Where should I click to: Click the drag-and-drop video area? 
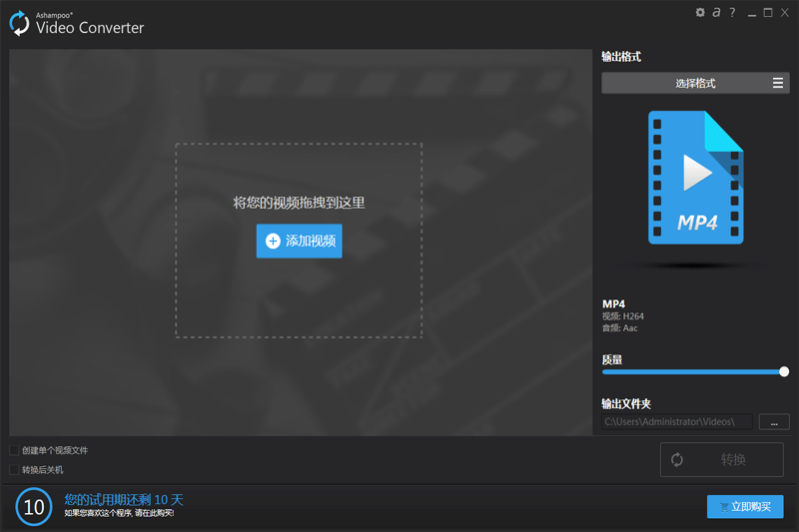299,241
